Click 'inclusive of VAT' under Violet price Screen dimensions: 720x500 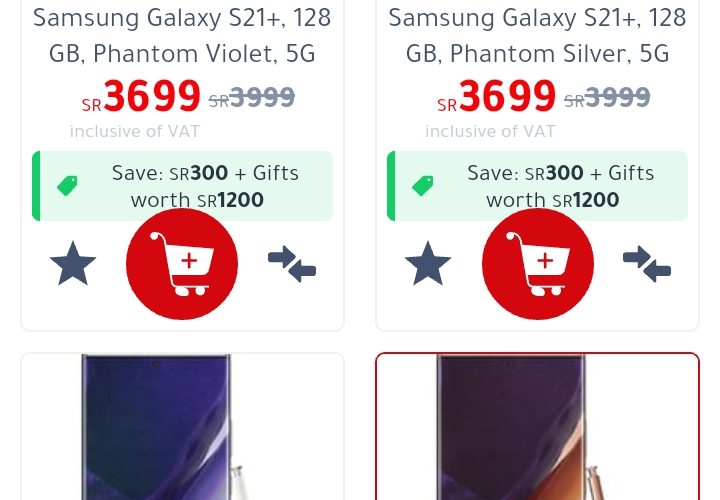135,132
